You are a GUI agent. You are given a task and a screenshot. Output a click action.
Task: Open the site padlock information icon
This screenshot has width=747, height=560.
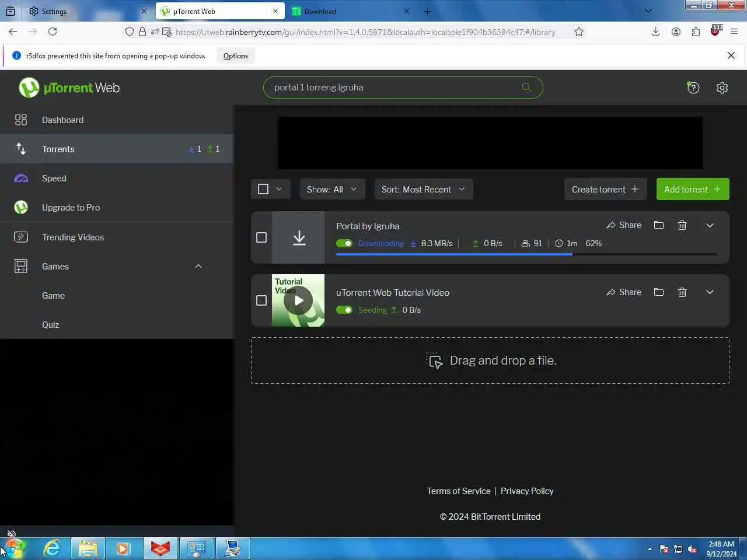point(142,32)
